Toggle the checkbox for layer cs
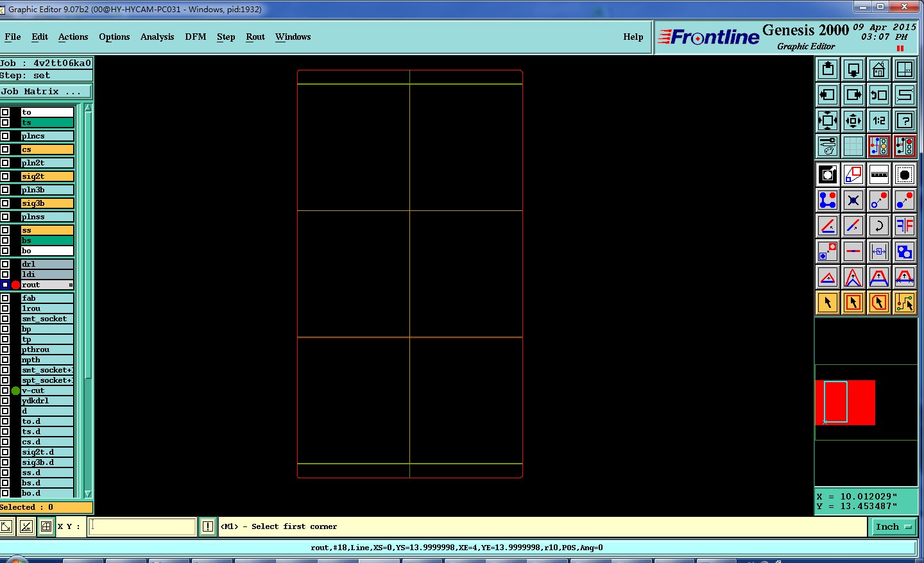The width and height of the screenshot is (924, 563). pos(5,149)
